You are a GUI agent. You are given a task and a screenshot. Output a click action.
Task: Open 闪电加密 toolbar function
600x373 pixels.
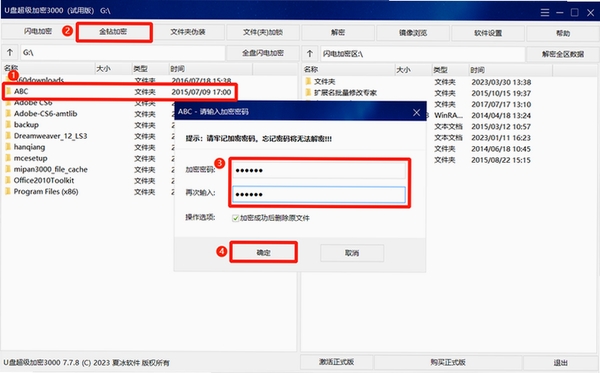38,31
